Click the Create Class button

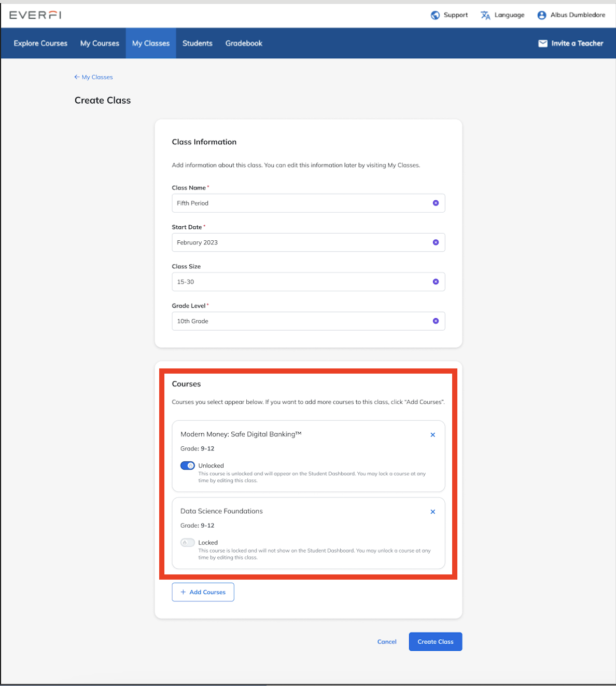(436, 642)
